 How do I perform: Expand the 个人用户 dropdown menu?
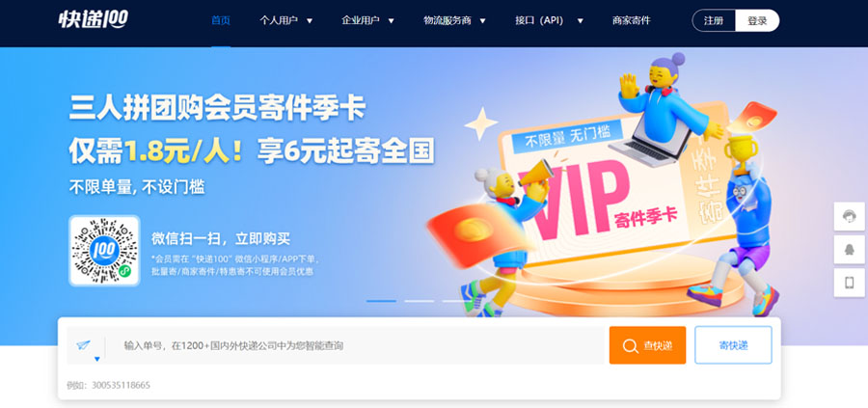[286, 21]
